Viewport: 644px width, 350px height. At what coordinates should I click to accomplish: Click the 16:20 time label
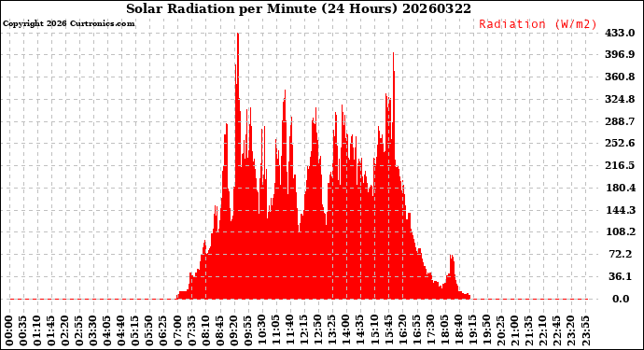[401, 331]
